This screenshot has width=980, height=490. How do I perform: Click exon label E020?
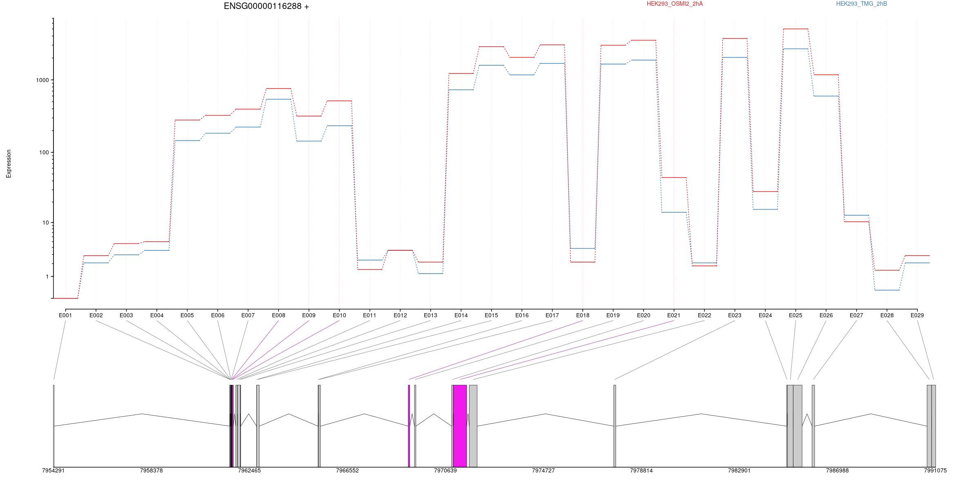644,315
